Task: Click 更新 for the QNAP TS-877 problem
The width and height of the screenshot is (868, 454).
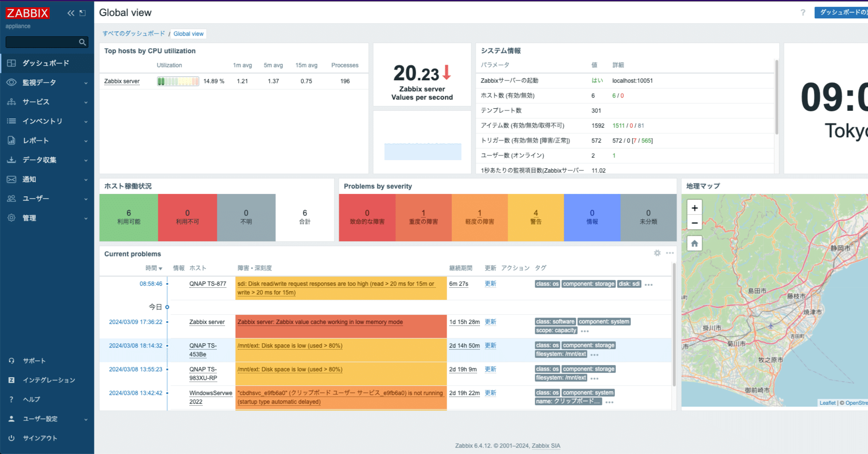Action: pos(490,283)
